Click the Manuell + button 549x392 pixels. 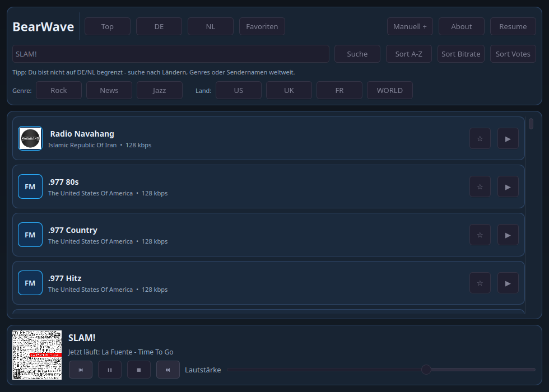tap(410, 27)
